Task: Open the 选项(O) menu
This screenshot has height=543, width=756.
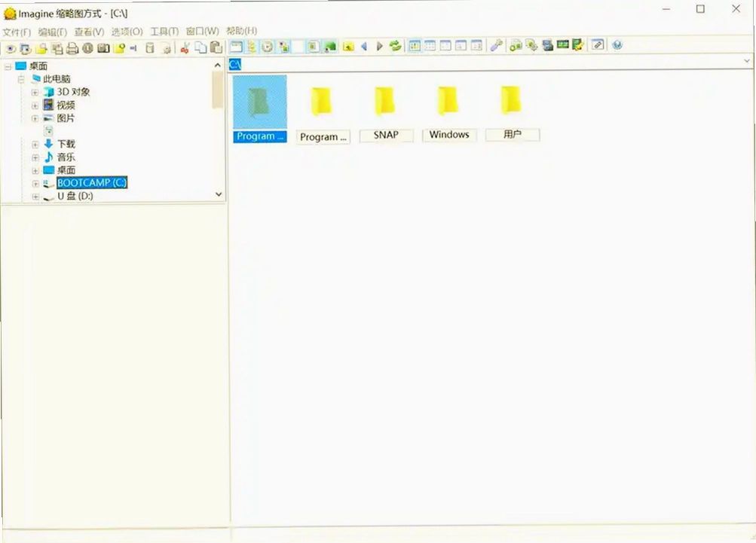Action: click(127, 32)
